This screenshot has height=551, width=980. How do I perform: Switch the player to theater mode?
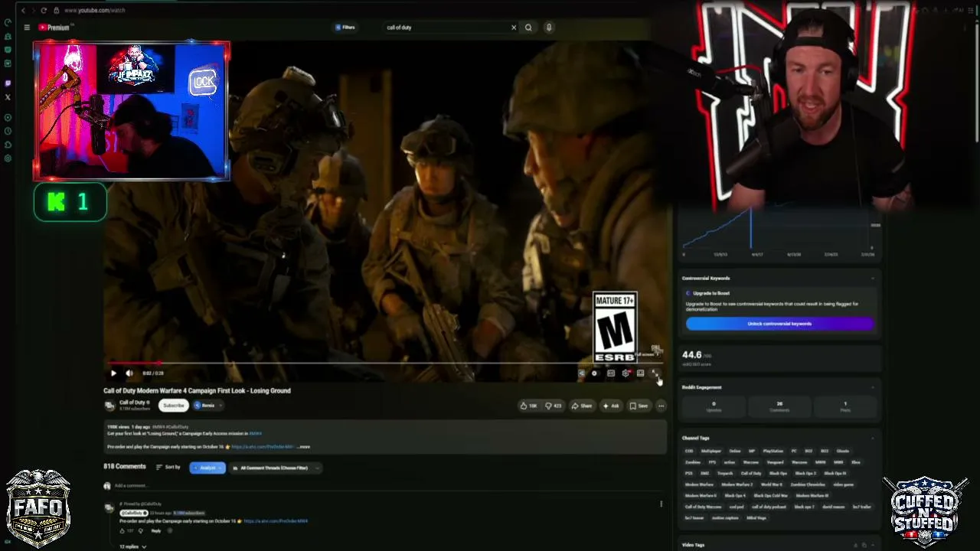coord(640,373)
